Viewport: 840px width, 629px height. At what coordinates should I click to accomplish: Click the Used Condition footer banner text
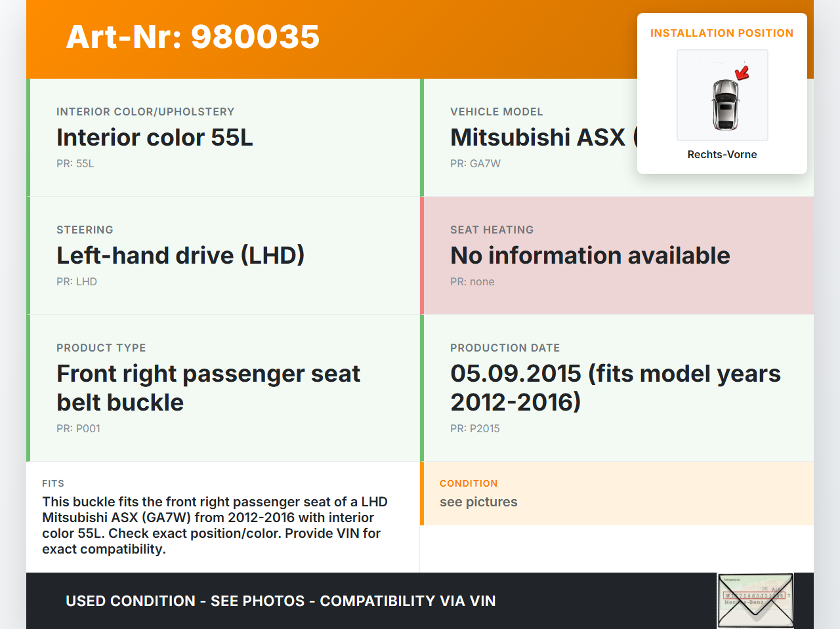point(280,601)
